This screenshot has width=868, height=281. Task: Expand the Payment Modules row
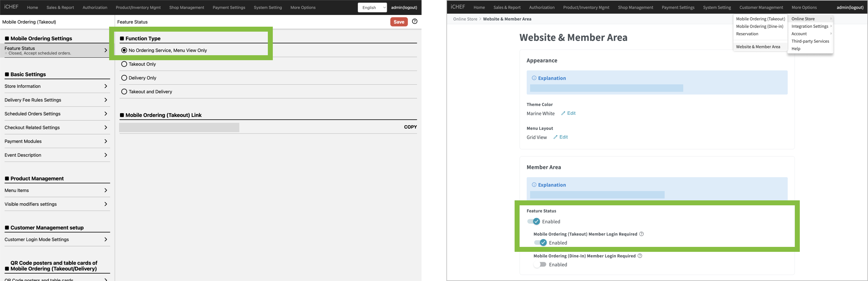pyautogui.click(x=55, y=141)
